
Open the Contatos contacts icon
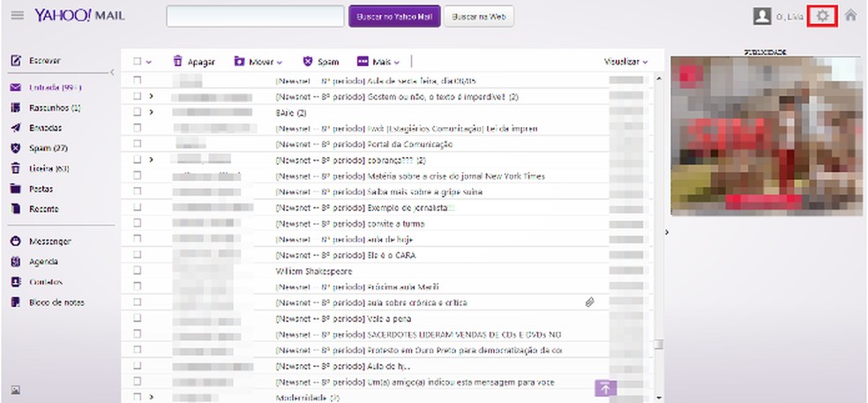click(x=16, y=282)
